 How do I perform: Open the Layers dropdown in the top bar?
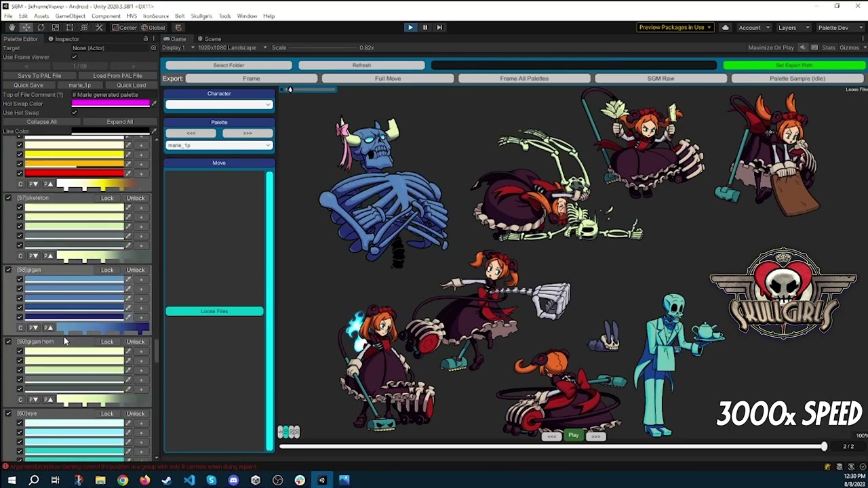[792, 28]
